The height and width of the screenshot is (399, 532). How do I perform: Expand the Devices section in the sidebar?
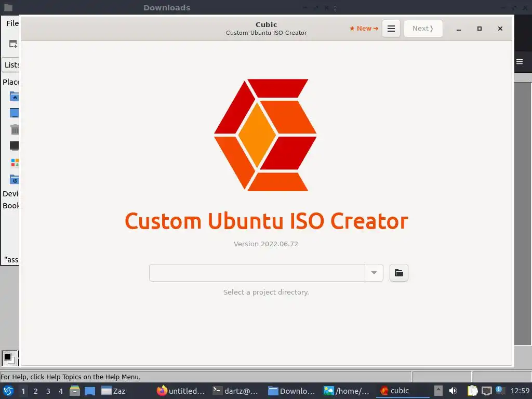[10, 194]
